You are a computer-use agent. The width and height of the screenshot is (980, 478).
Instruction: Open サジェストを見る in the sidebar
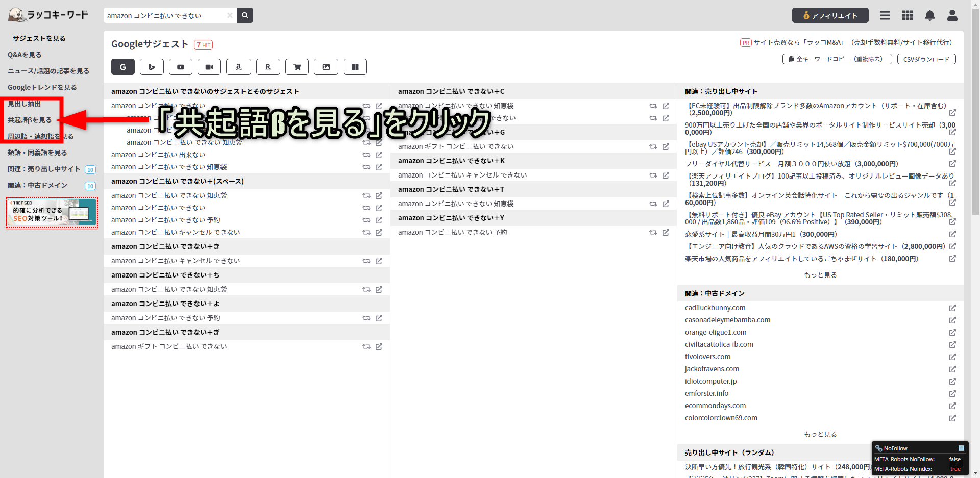pos(39,38)
